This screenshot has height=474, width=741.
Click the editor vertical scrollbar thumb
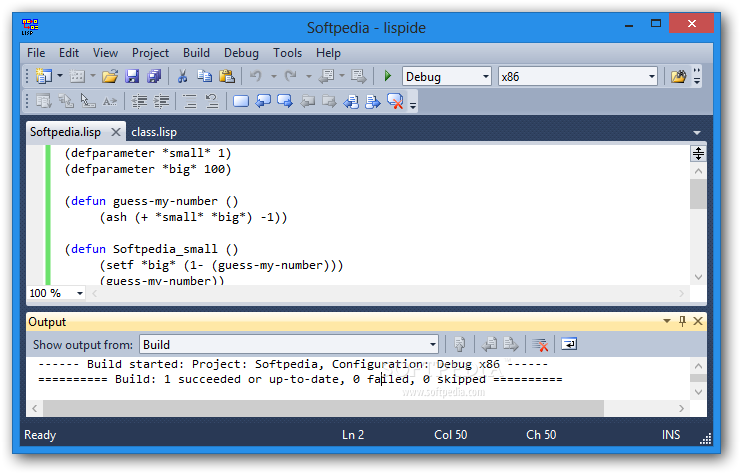(x=698, y=194)
